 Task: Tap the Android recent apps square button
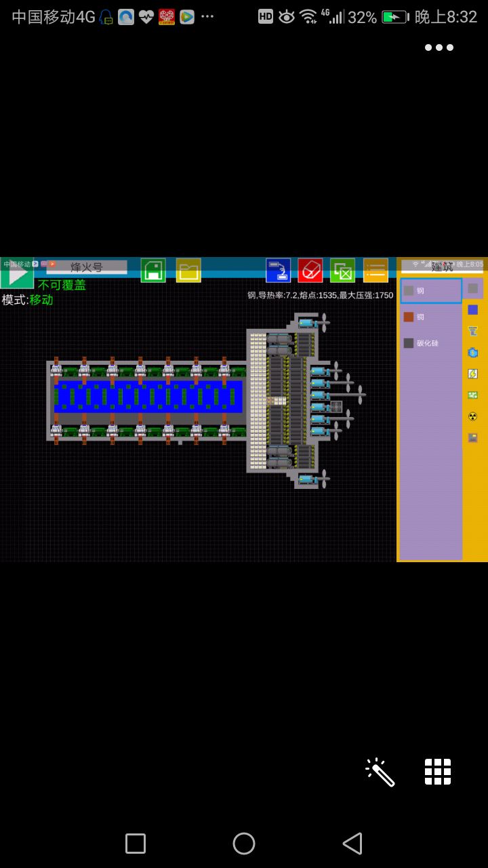[x=136, y=844]
